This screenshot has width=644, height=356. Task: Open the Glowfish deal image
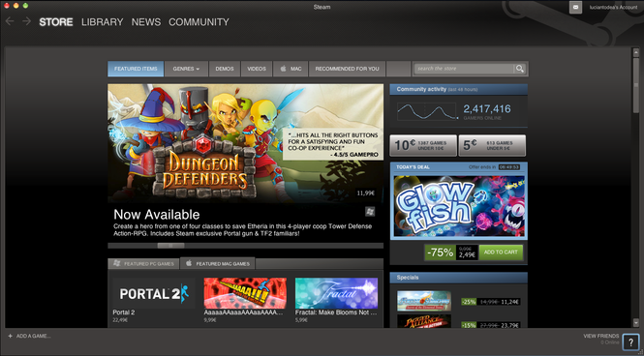(459, 206)
